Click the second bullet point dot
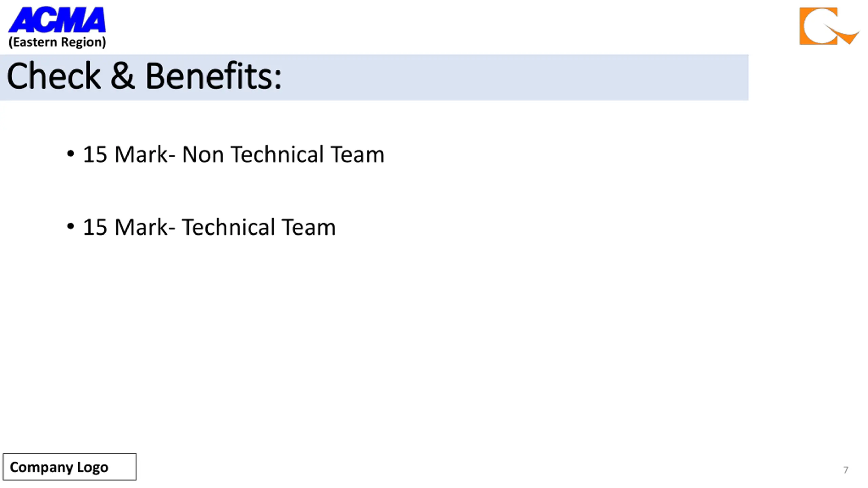 point(71,226)
